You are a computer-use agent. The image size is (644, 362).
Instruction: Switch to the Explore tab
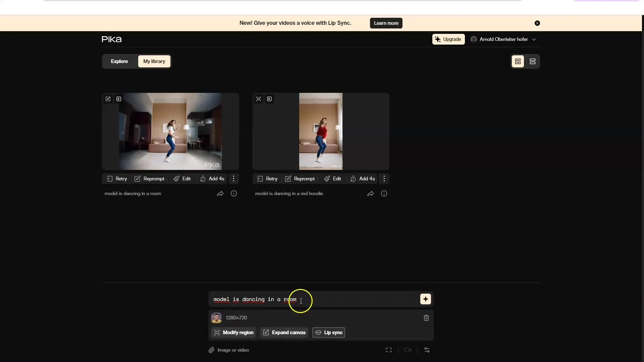point(119,61)
